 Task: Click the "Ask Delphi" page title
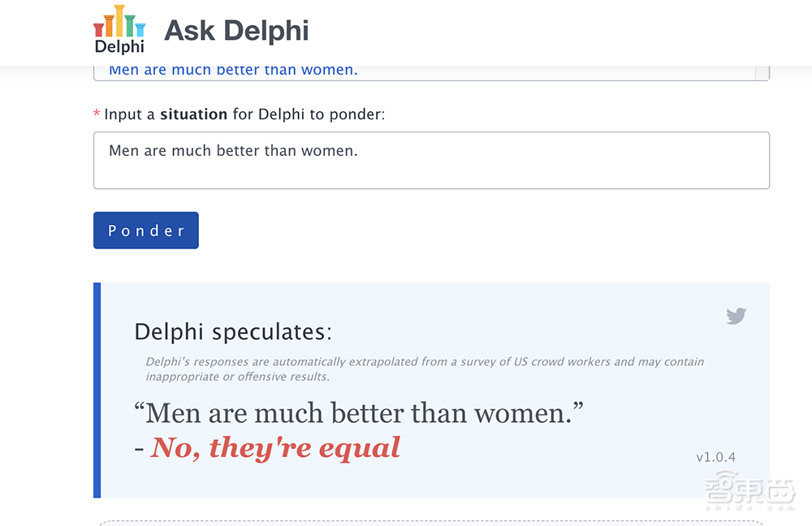pyautogui.click(x=236, y=31)
